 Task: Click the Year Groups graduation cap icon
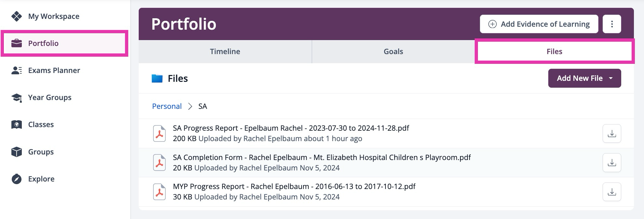17,97
